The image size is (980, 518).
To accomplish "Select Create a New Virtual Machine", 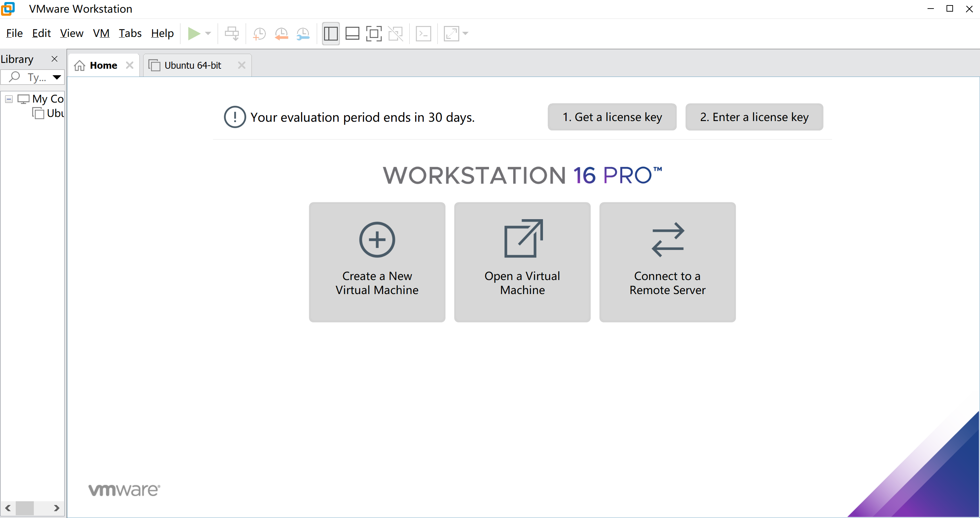I will click(x=377, y=262).
